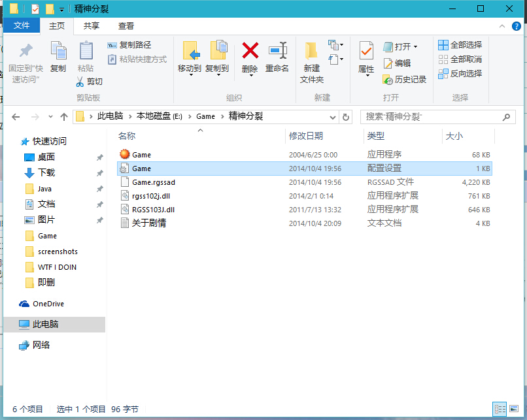Open the 打开 dropdown in ribbon
The image size is (527, 420).
(x=400, y=46)
